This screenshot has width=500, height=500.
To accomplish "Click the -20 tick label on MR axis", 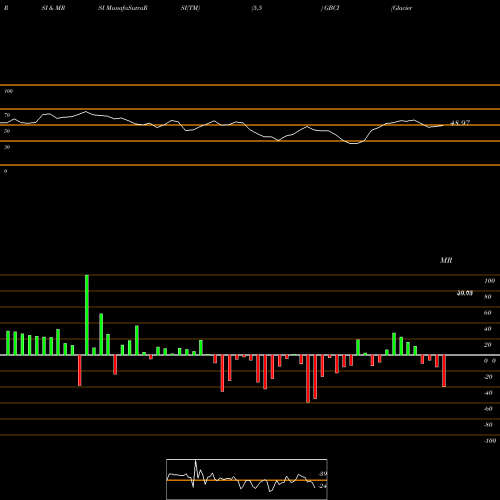I will (x=488, y=377).
